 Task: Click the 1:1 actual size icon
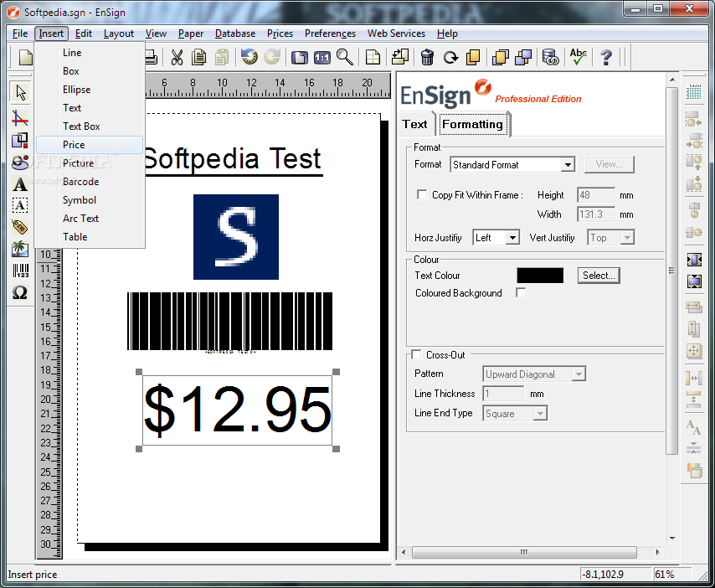[322, 58]
